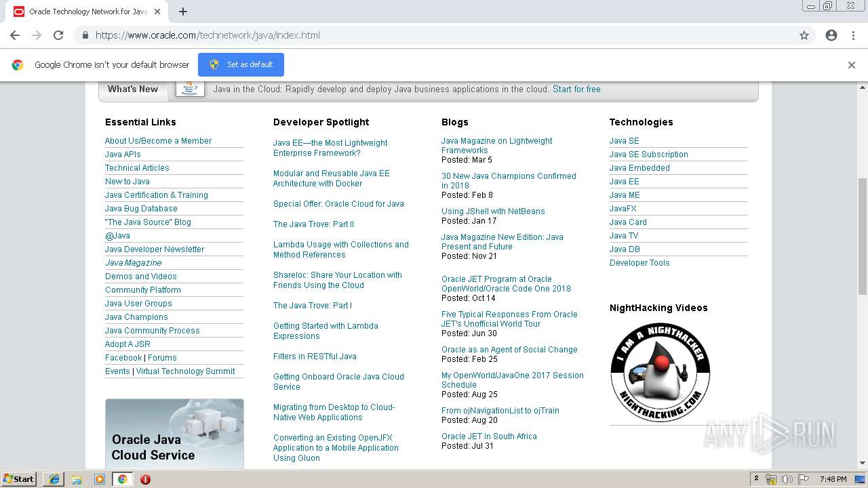This screenshot has height=488, width=868.
Task: Open the Oracle Java Cloud Service banner
Action: [174, 434]
